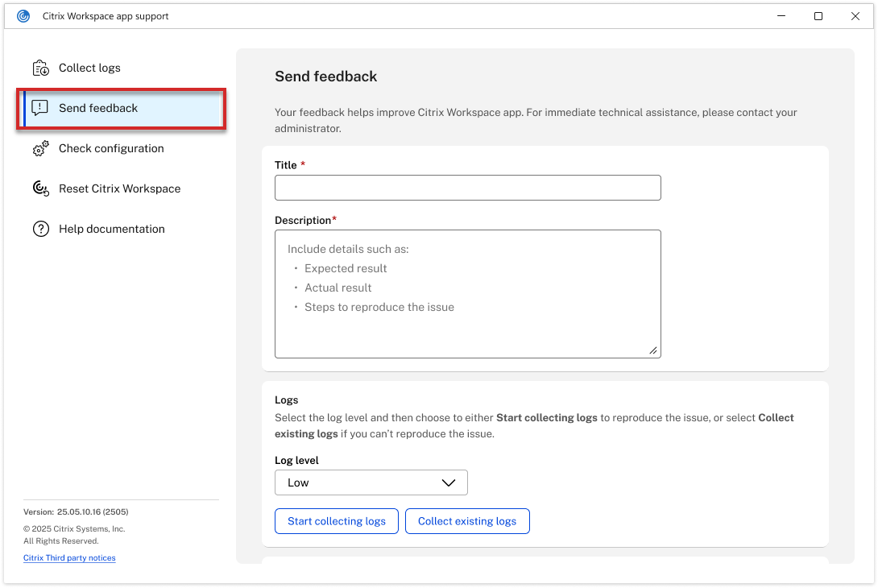Click the Description field label
This screenshot has width=878, height=588.
click(x=303, y=220)
